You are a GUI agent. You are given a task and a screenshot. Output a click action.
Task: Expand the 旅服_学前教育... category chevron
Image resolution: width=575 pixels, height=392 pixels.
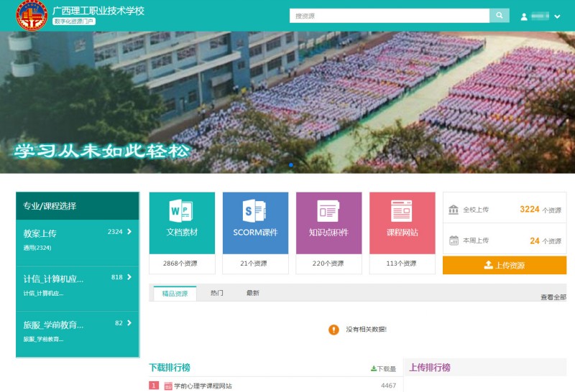pos(129,323)
